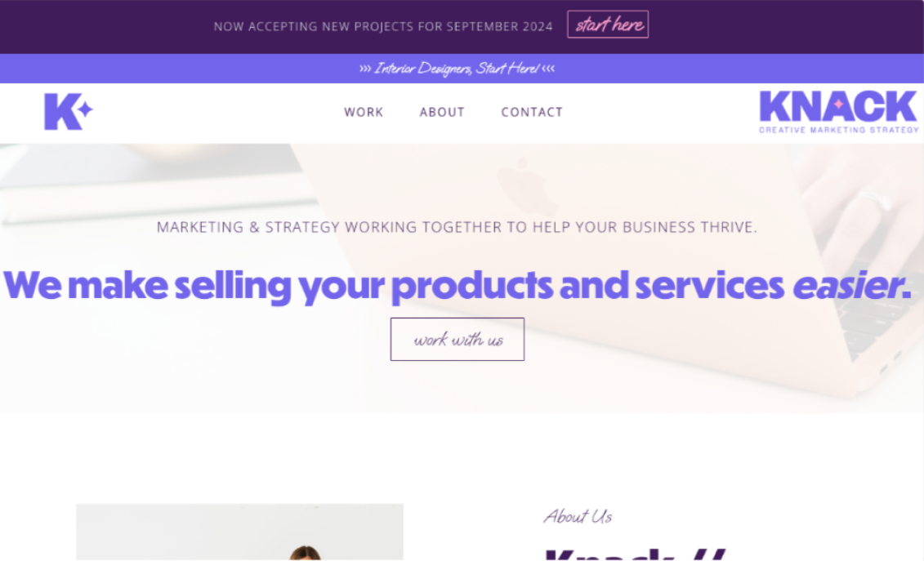The width and height of the screenshot is (924, 561).
Task: Click the purple K sparkle logo icon
Action: [69, 111]
